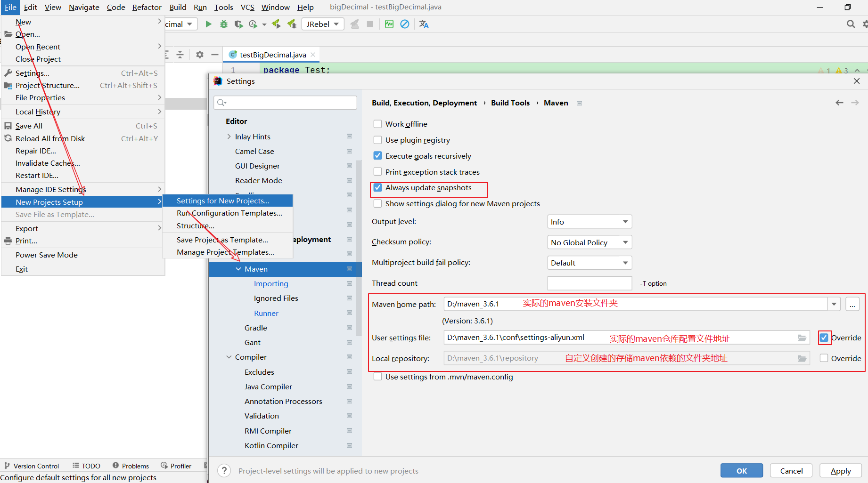Close the testBigDecimal.java tab
Viewport: 868px width, 483px height.
tap(313, 55)
